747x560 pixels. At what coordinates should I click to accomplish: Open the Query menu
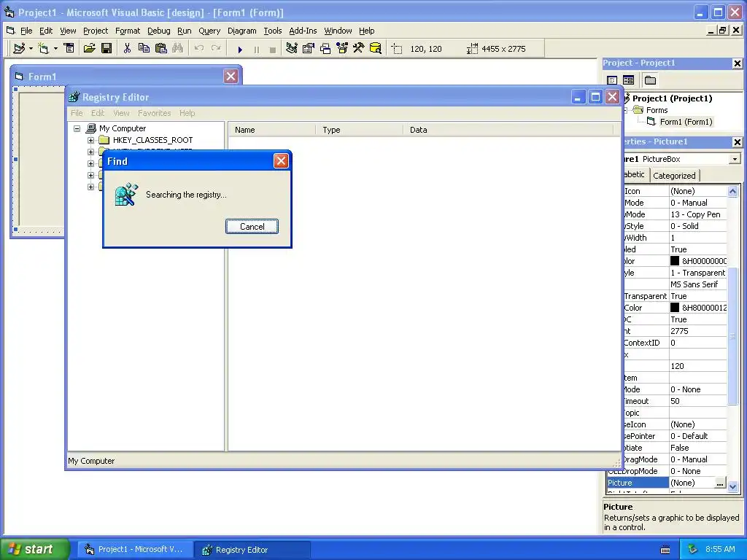pos(209,31)
